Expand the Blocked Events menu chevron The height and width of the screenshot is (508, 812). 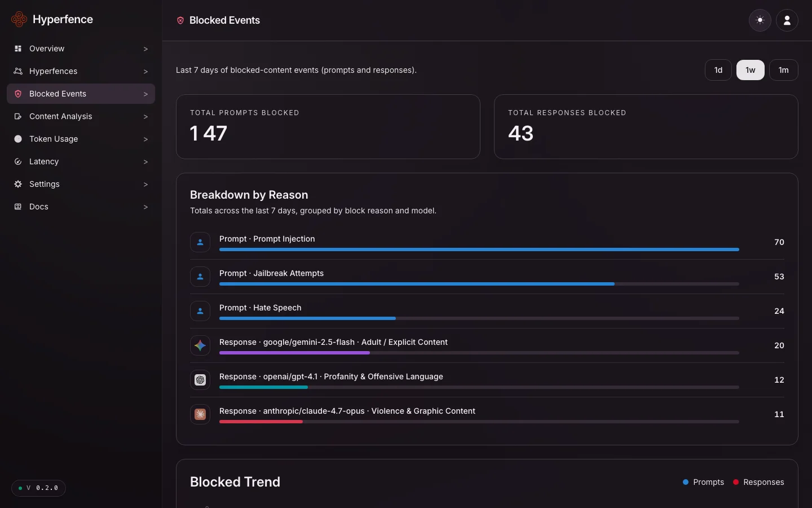(x=145, y=94)
